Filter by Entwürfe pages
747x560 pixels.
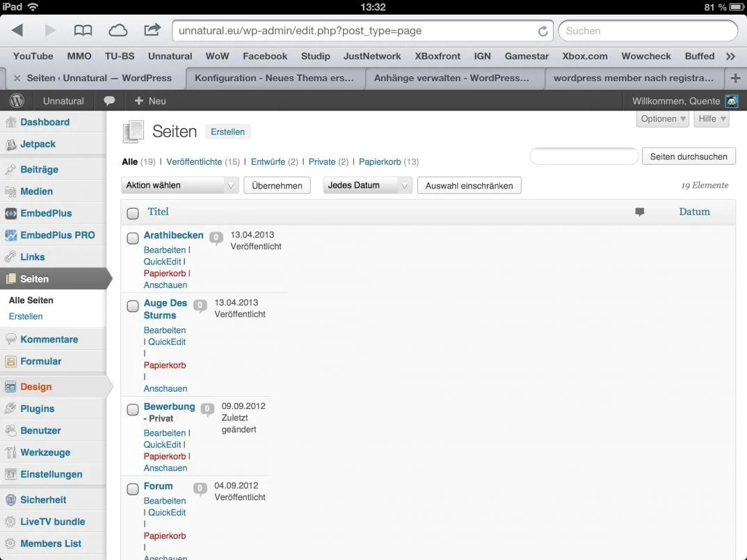pos(268,161)
